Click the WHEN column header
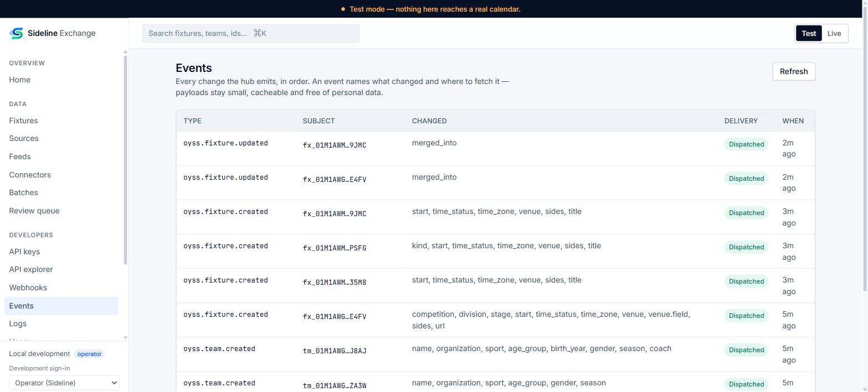868x392 pixels. point(793,121)
